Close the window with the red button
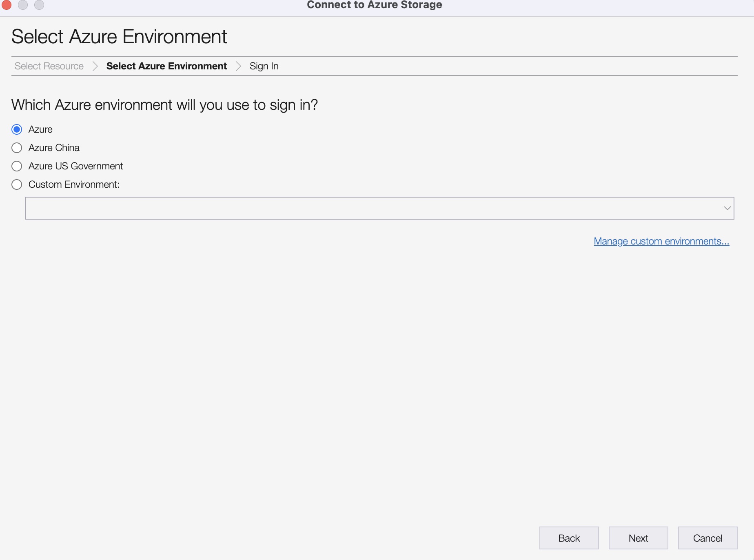Viewport: 754px width, 560px height. coord(7,4)
